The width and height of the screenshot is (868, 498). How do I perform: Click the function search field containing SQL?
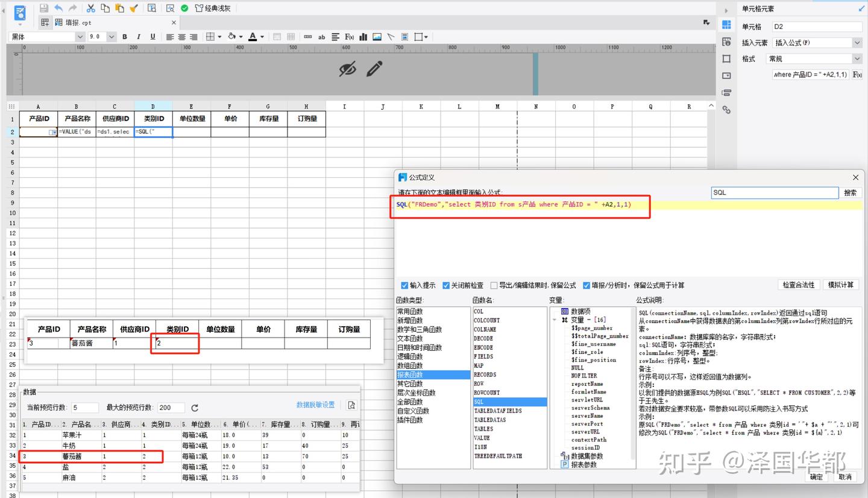pyautogui.click(x=775, y=193)
